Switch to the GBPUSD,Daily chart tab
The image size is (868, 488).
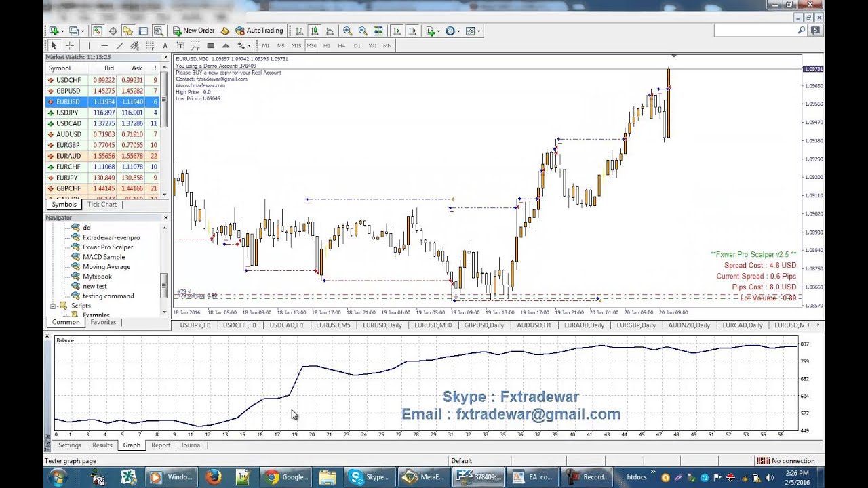click(x=484, y=325)
